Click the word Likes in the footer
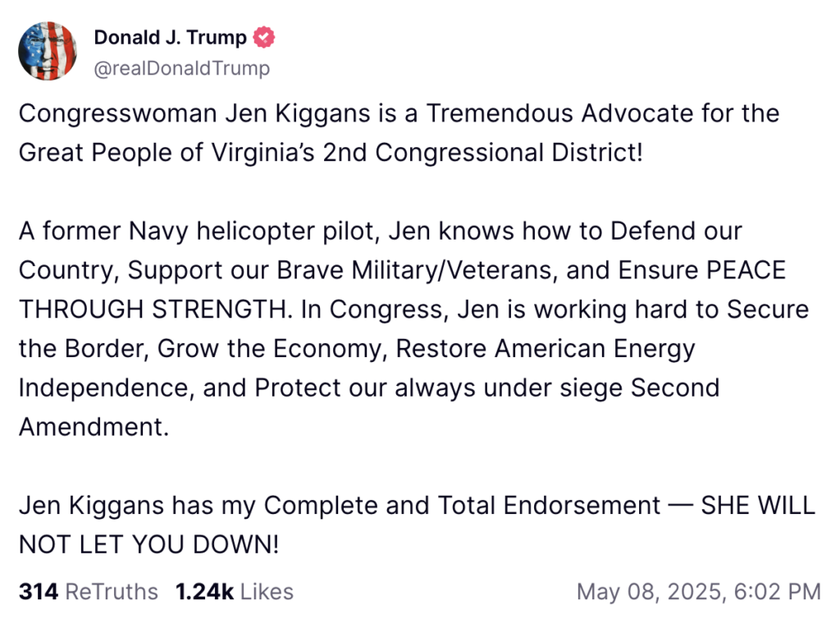The width and height of the screenshot is (840, 619). coord(267,591)
